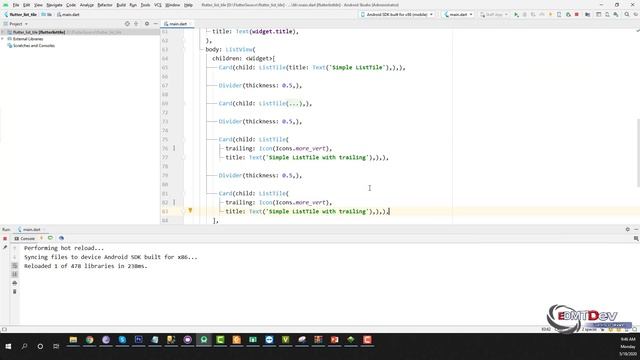Image resolution: width=640 pixels, height=360 pixels.
Task: Collapse the Card fold at line 81
Action: point(184,193)
